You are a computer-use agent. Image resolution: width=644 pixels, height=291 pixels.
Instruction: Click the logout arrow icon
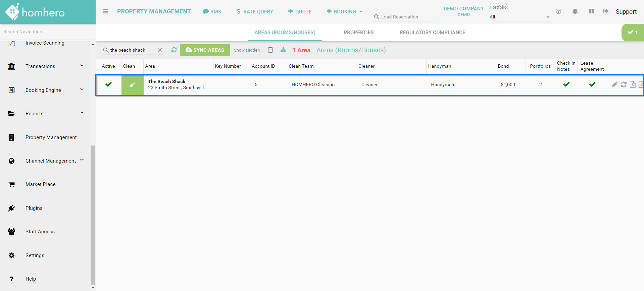pyautogui.click(x=606, y=11)
